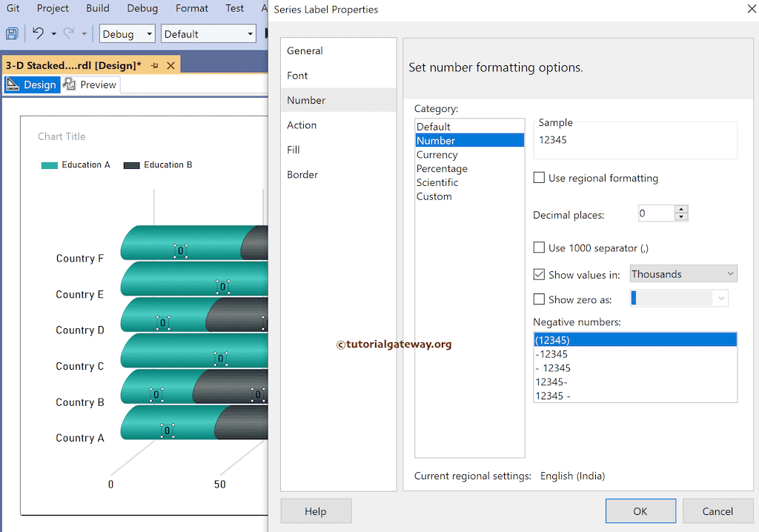The image size is (759, 532).
Task: Choose Currency in the Category list
Action: (x=469, y=154)
